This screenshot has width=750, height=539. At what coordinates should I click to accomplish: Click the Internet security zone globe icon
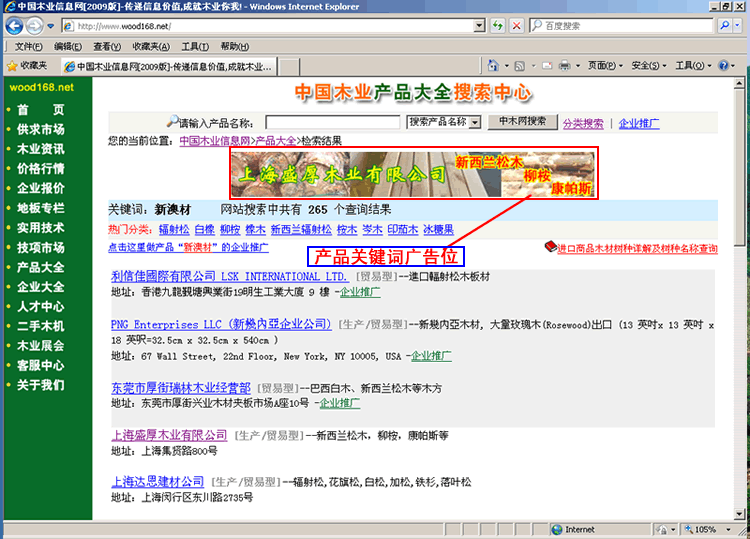coord(557,529)
